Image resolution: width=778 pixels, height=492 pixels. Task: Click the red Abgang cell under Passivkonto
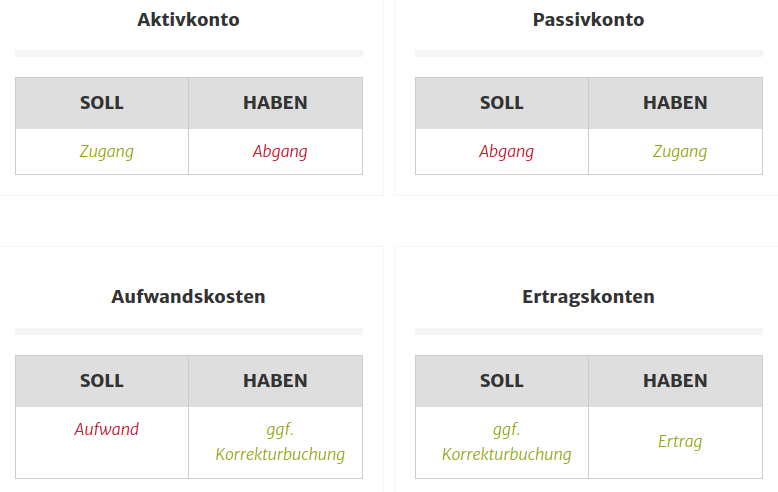point(506,152)
